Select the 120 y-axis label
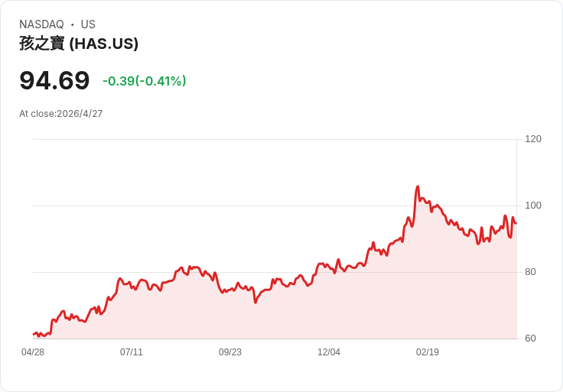 pyautogui.click(x=533, y=139)
